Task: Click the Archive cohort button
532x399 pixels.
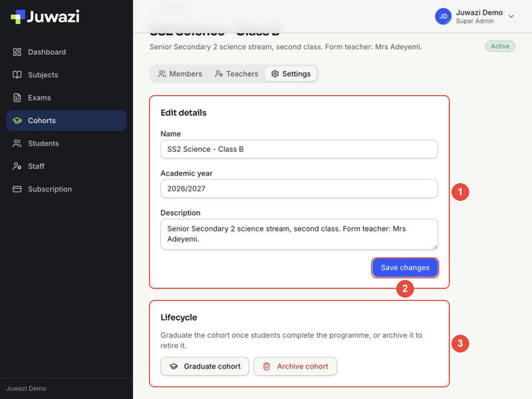Action: pyautogui.click(x=295, y=366)
